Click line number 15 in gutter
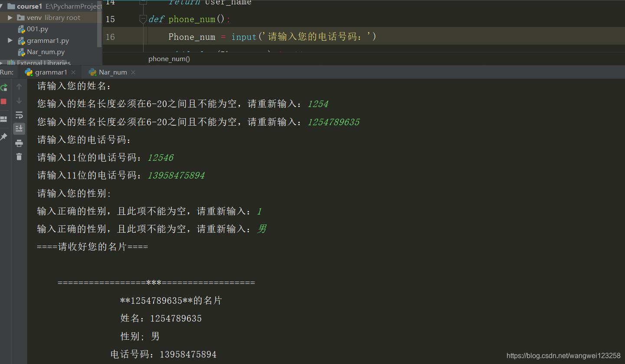Image resolution: width=625 pixels, height=364 pixels. pyautogui.click(x=110, y=19)
